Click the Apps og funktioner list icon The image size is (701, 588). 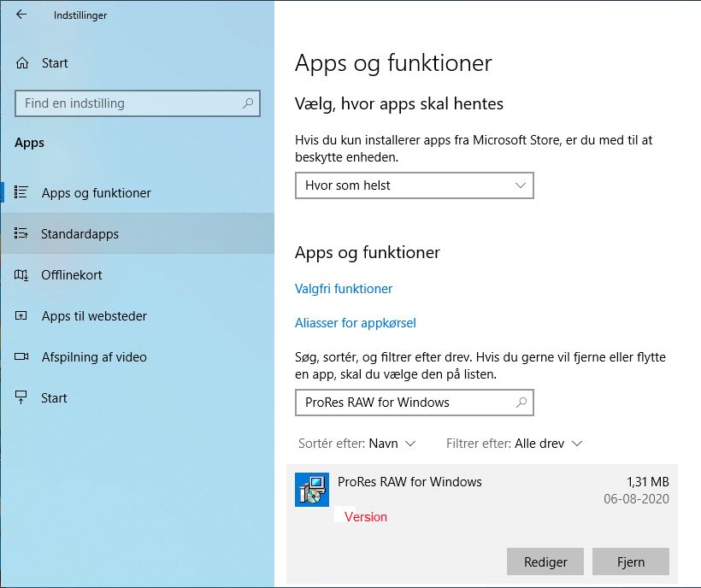click(x=21, y=192)
